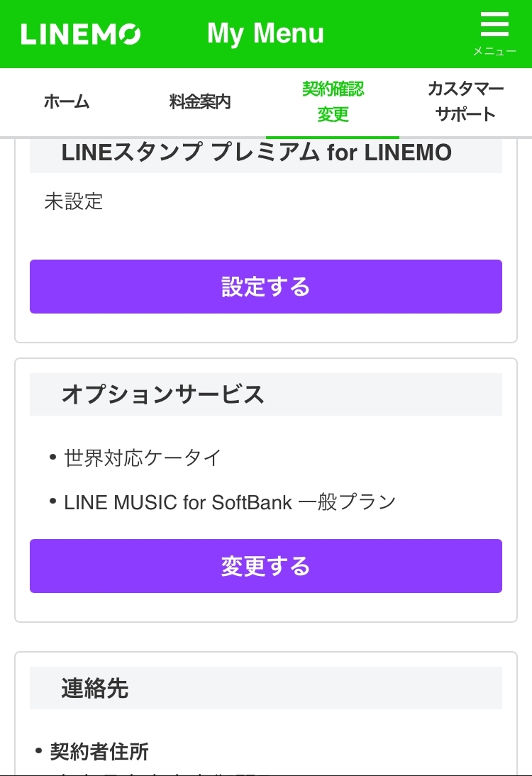Click the 契約者住所 entry
532x776 pixels.
(99, 751)
